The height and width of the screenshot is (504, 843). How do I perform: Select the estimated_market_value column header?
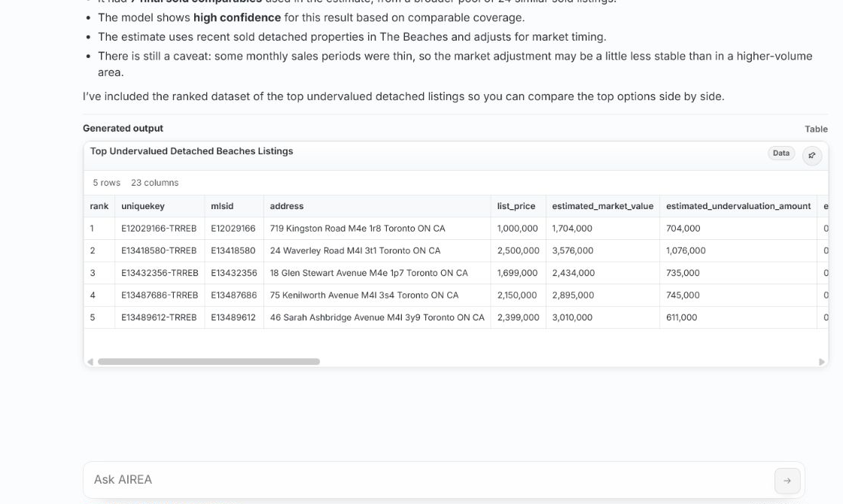[x=603, y=206]
